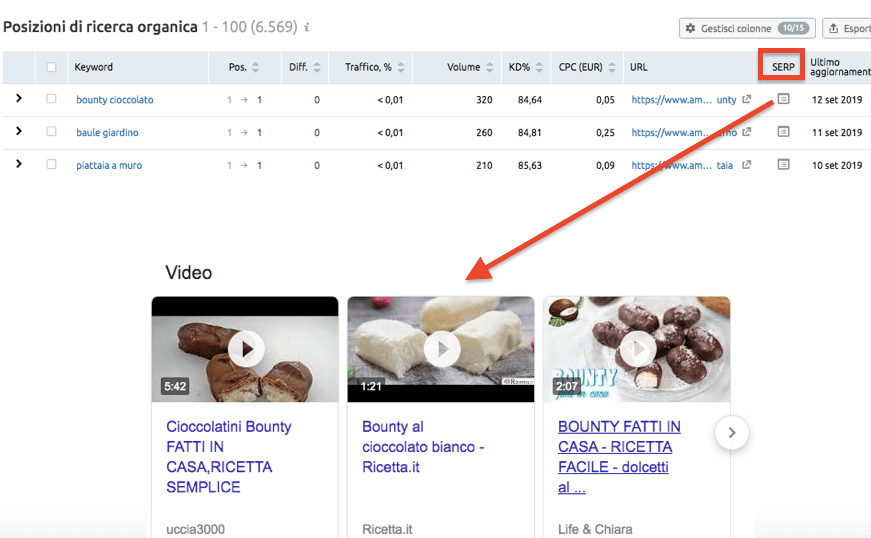
Task: Click the KD value 85,63
Action: coord(529,165)
